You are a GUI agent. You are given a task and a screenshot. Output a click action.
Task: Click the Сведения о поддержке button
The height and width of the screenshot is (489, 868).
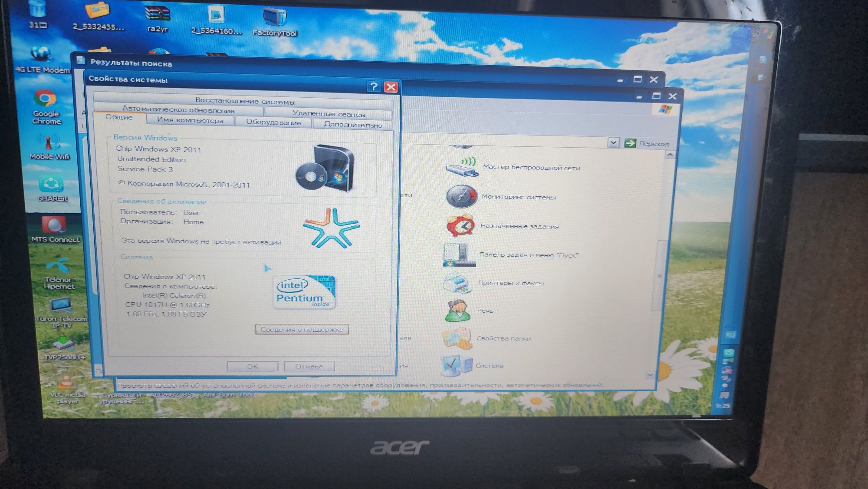[302, 330]
